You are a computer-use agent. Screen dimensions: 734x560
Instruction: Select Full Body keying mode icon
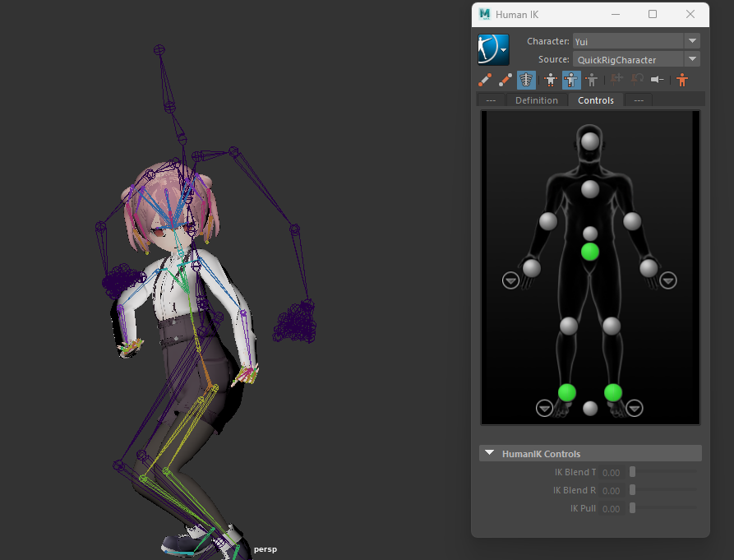coord(551,80)
